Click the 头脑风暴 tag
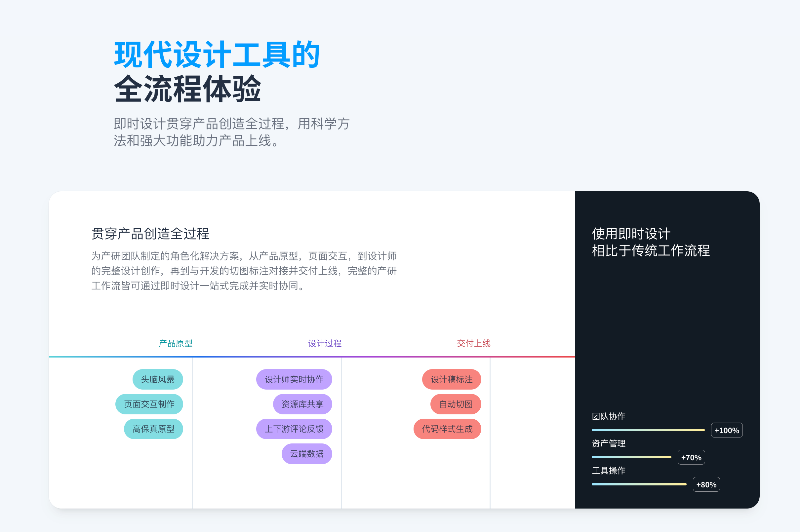The width and height of the screenshot is (800, 532). tap(158, 379)
